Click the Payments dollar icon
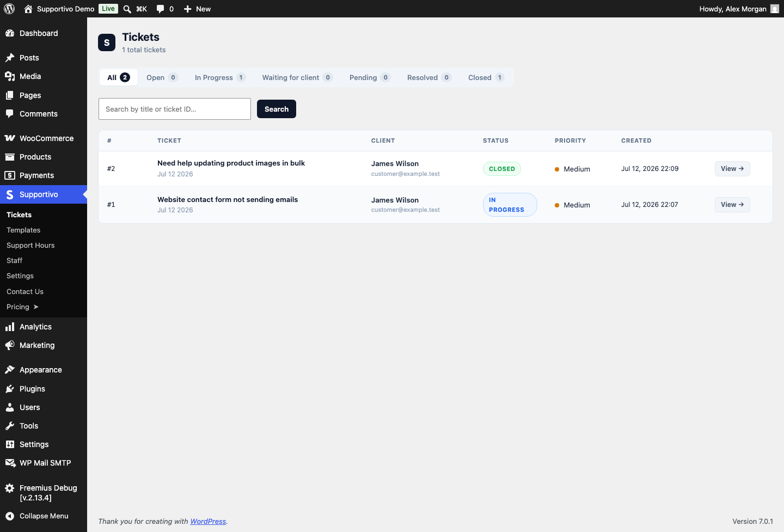Viewport: 784px width, 532px height. pos(10,175)
